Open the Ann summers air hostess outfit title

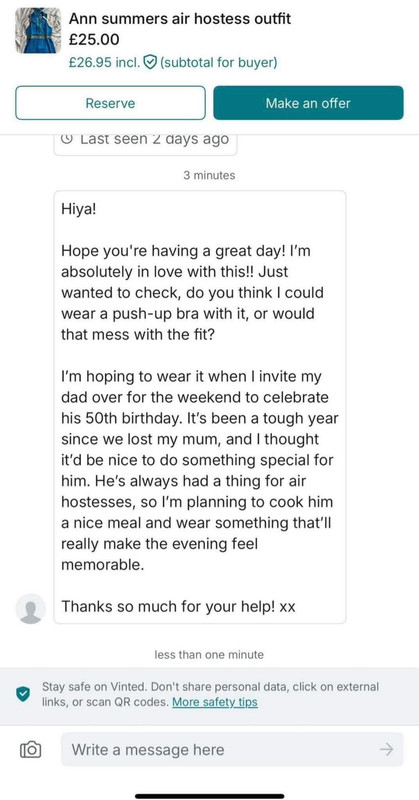[x=180, y=19]
